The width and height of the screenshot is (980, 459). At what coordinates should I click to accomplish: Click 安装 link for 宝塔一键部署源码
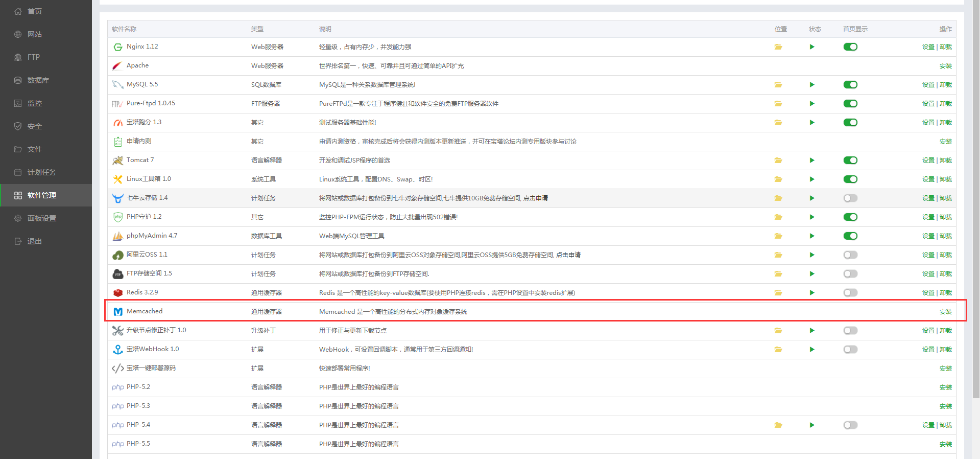(x=945, y=369)
